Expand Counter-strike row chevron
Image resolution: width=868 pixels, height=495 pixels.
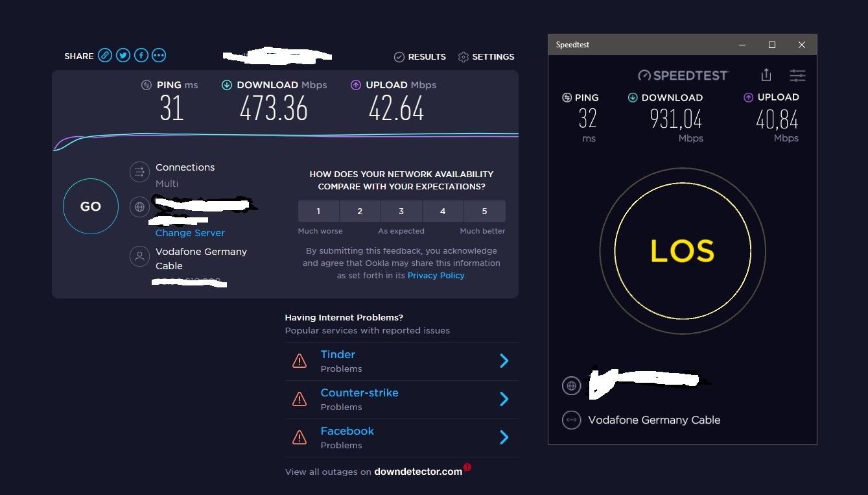504,400
